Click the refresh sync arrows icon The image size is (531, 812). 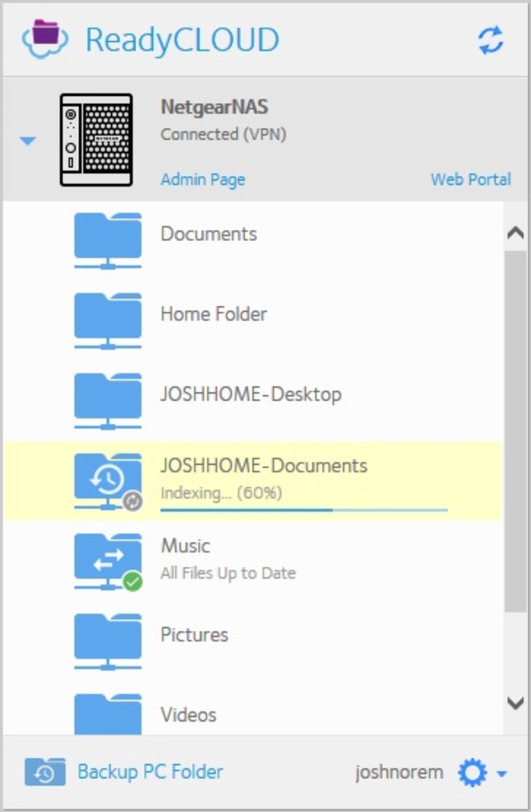pos(491,40)
